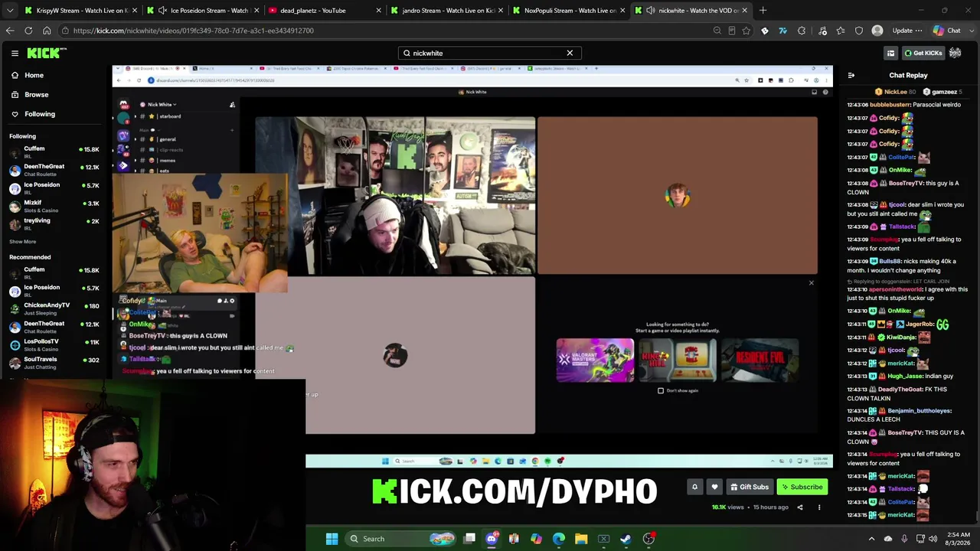
Task: Share the VOD using share icon
Action: click(800, 507)
